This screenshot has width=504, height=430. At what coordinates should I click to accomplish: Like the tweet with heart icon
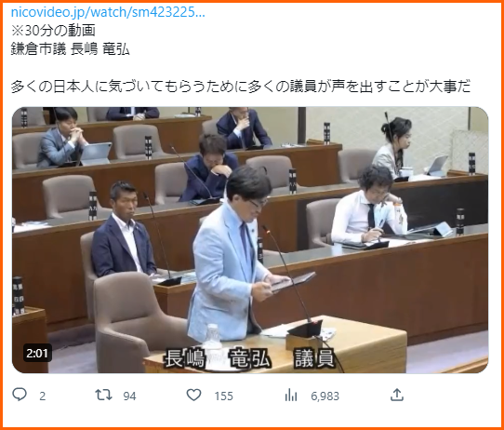(193, 395)
